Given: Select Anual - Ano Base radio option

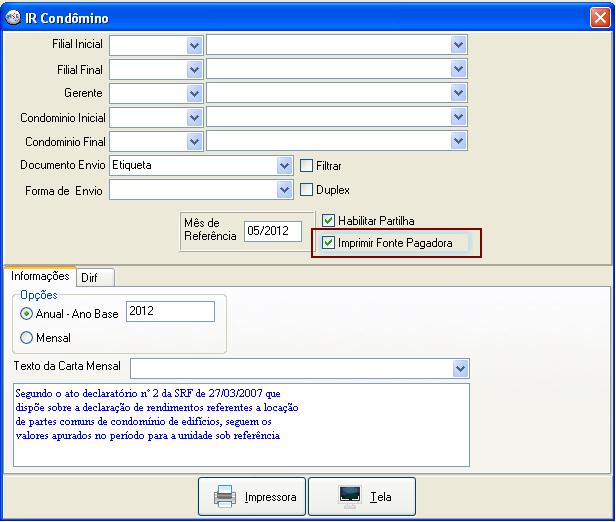Looking at the screenshot, I should pyautogui.click(x=26, y=314).
